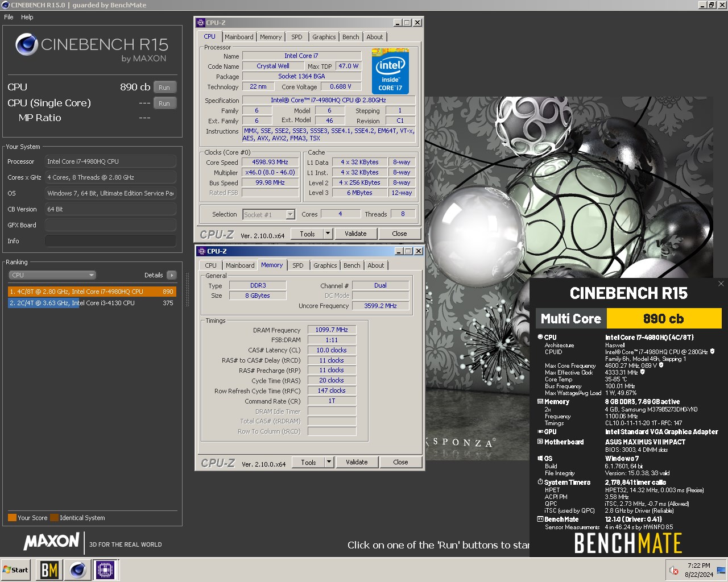728x582 pixels.
Task: Open About tab in top CPU-Z window
Action: tap(375, 37)
